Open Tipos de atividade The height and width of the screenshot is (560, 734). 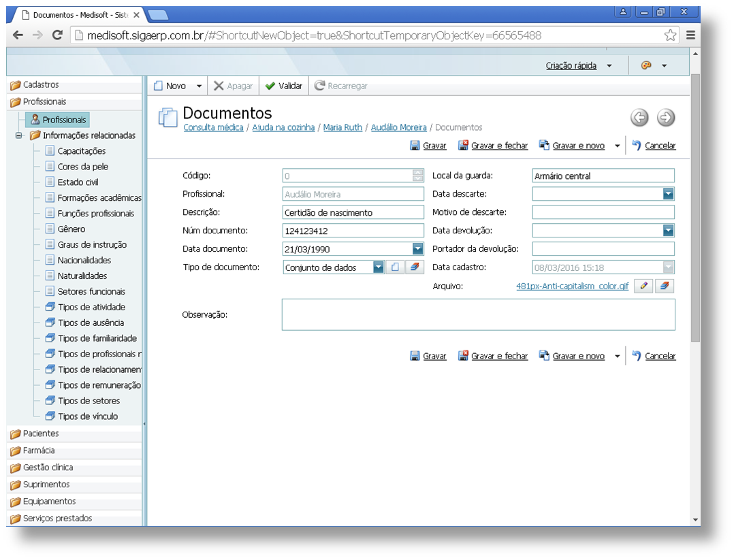91,308
